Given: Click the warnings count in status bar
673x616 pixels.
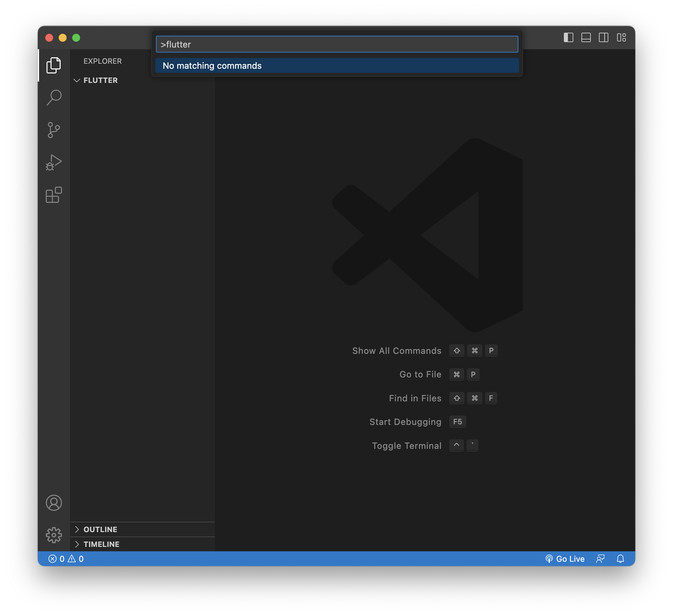Looking at the screenshot, I should pyautogui.click(x=76, y=559).
